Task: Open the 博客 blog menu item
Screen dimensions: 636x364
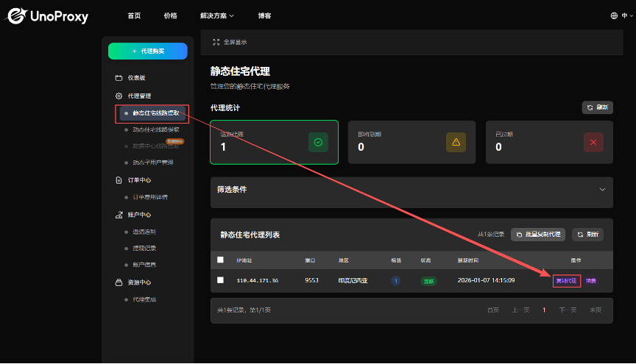Action: [264, 15]
